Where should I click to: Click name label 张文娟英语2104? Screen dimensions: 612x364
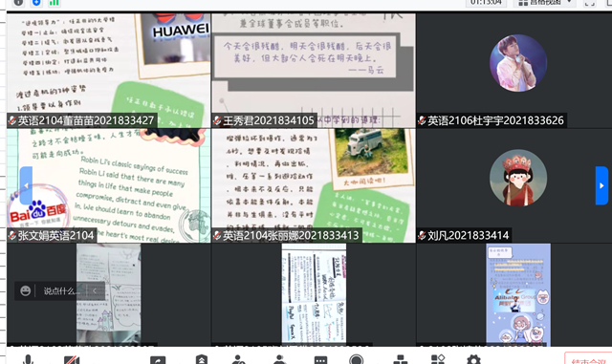[x=55, y=235]
